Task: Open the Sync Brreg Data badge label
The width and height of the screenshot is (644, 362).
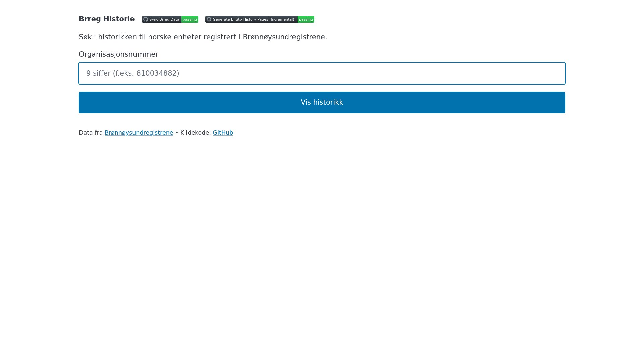Action: (164, 19)
